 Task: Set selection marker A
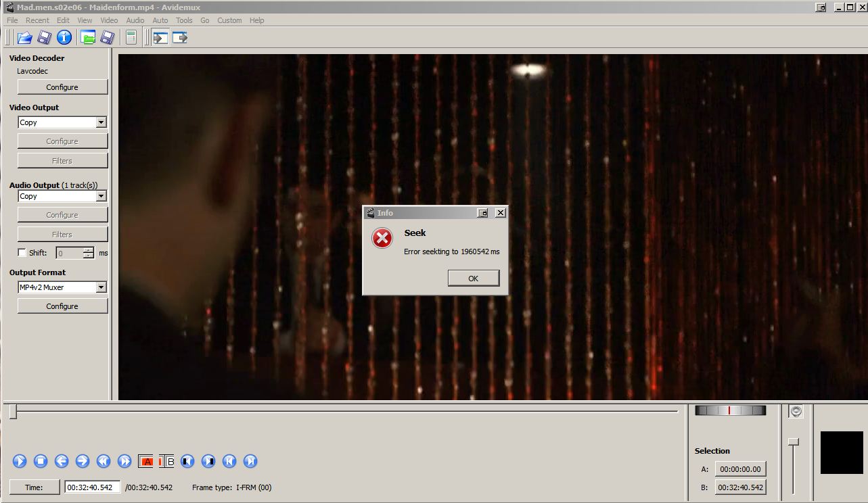pyautogui.click(x=146, y=461)
